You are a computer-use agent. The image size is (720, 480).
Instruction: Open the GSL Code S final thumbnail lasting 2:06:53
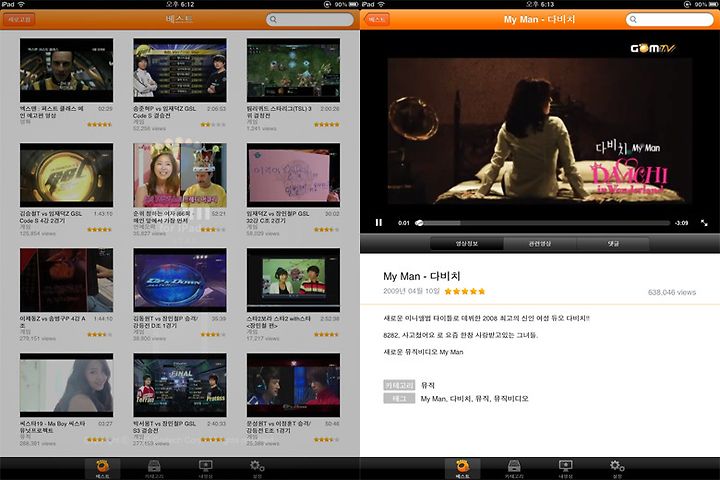(x=180, y=70)
